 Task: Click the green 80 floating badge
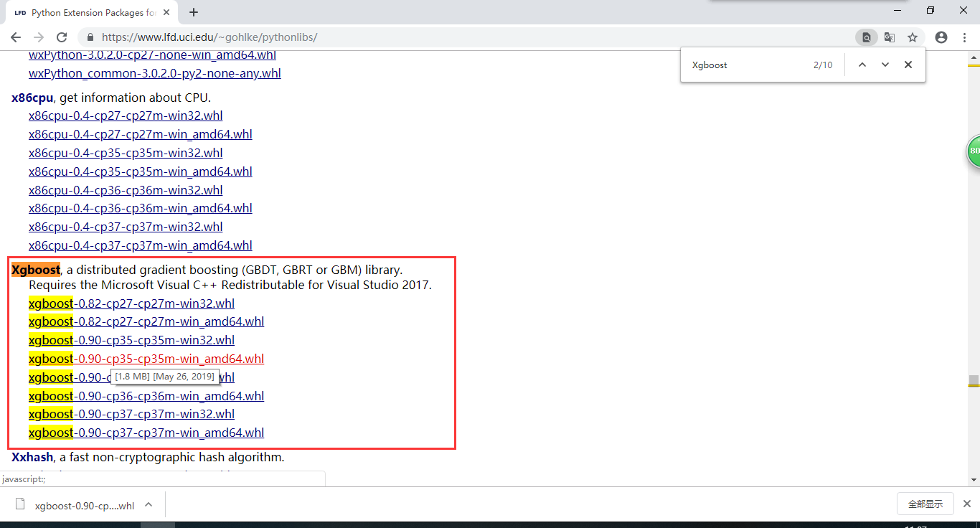point(974,151)
